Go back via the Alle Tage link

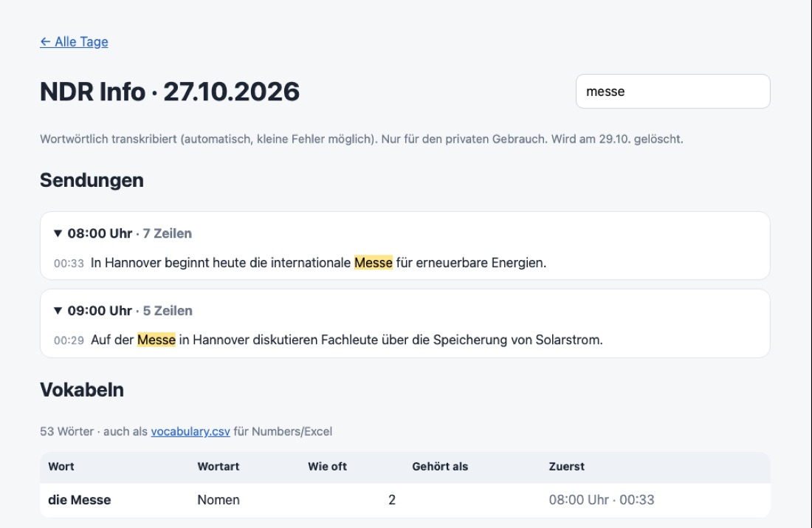(74, 42)
